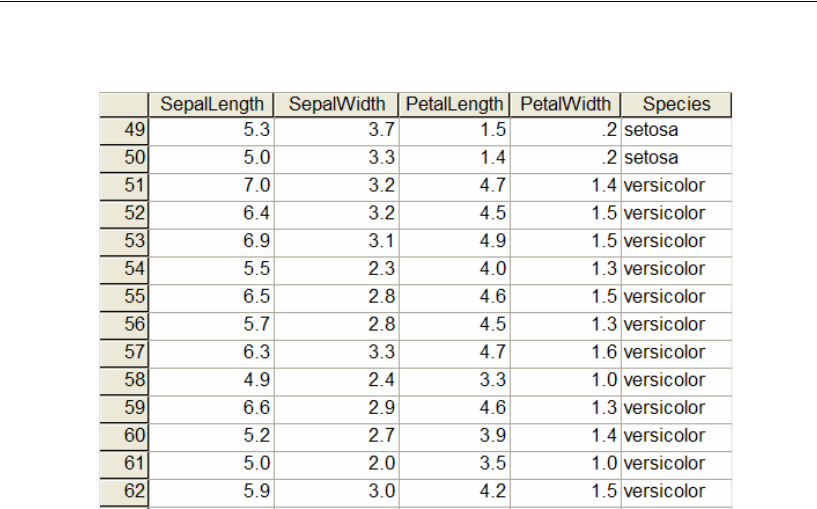
Task: Select the PetalWidth column header
Action: (564, 104)
